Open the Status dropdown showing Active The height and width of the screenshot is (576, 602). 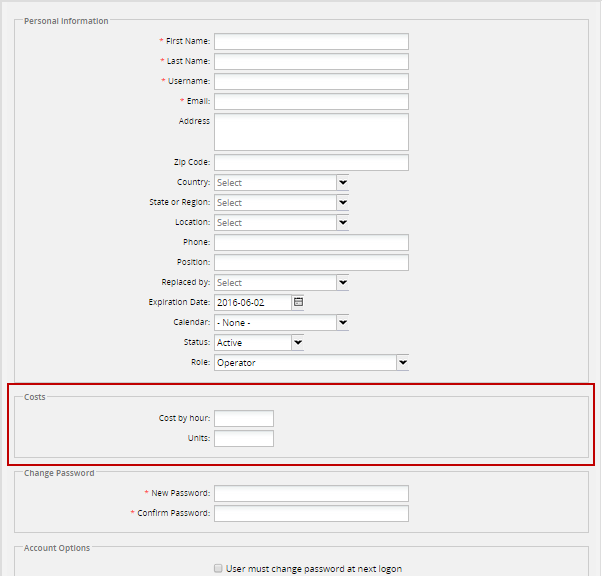pyautogui.click(x=297, y=343)
